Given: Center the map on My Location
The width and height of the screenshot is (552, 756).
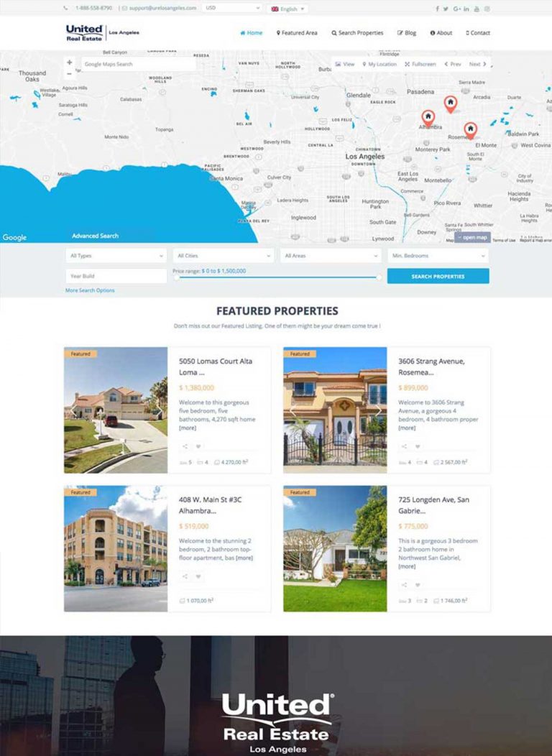Looking at the screenshot, I should 379,64.
